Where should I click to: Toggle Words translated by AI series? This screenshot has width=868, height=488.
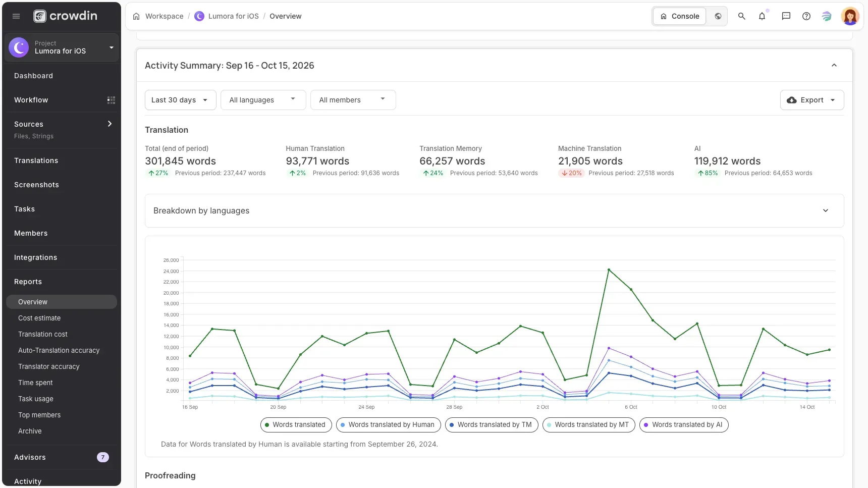[684, 425]
